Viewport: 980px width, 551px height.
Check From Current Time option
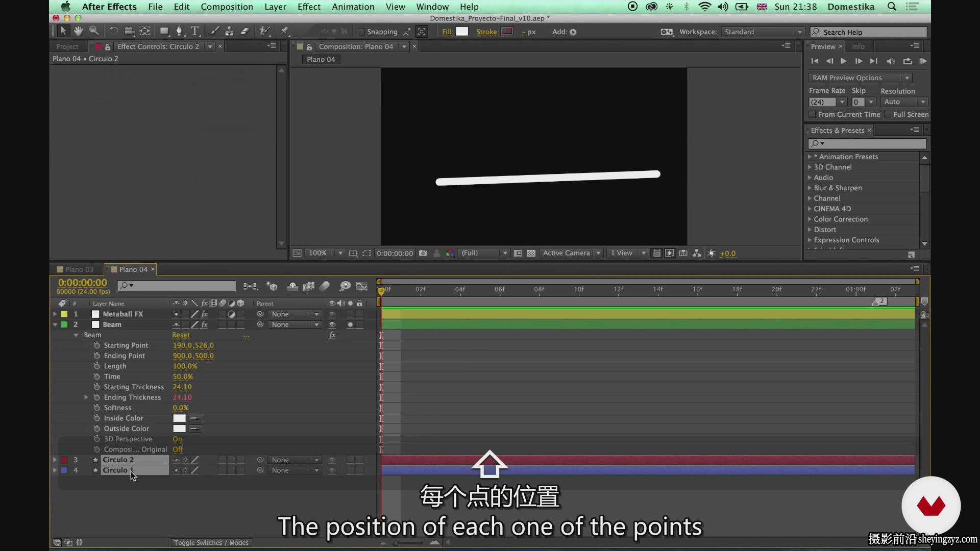point(813,114)
